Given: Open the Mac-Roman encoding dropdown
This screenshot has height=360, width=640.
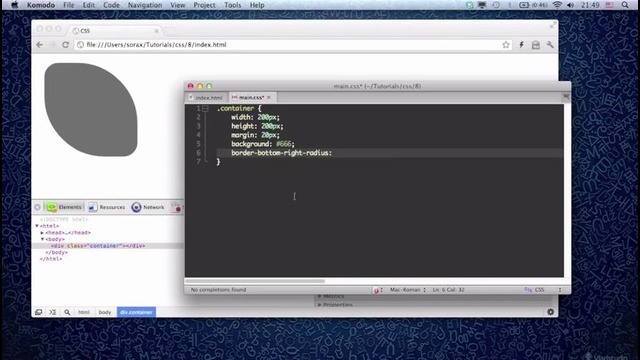Looking at the screenshot, I should (x=408, y=290).
